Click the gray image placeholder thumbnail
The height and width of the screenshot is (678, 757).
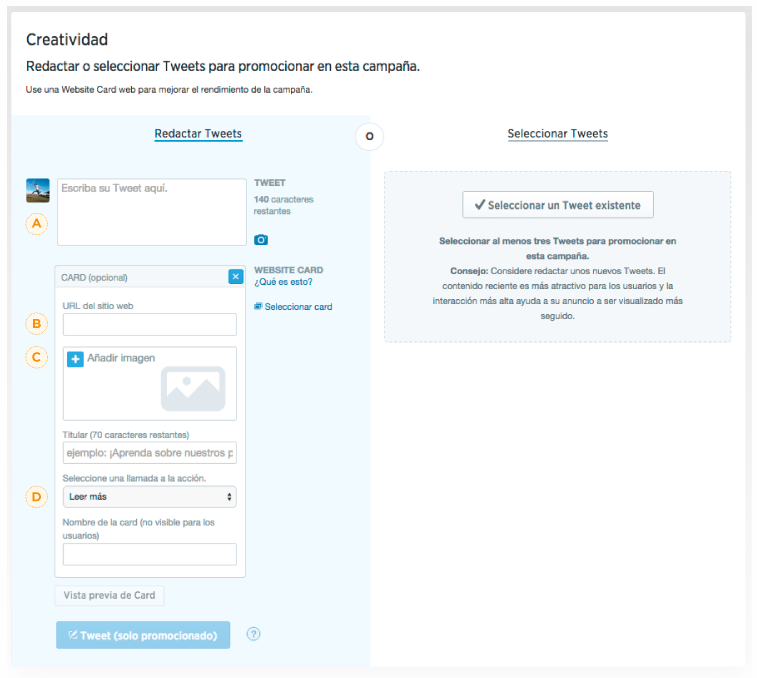pos(192,388)
